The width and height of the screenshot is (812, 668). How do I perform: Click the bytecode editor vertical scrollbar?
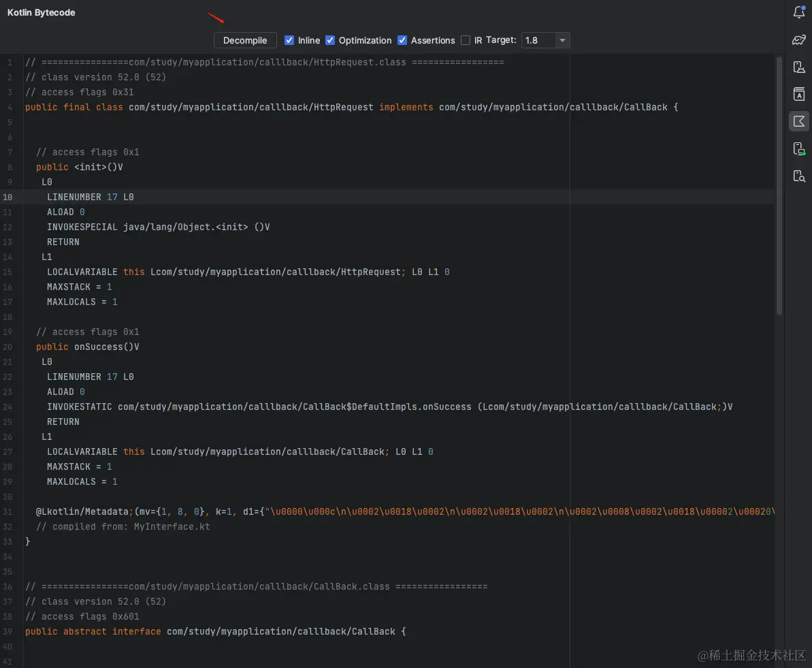(779, 185)
